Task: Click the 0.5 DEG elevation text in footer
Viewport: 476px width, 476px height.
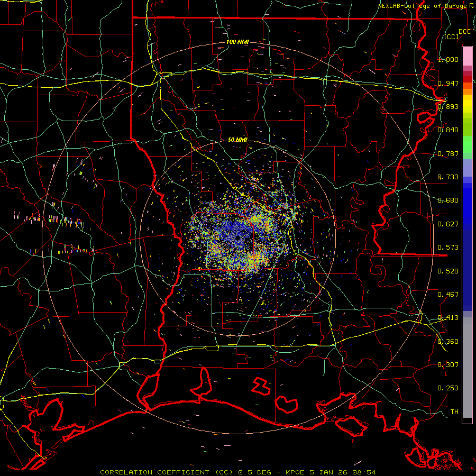Action: 255,472
